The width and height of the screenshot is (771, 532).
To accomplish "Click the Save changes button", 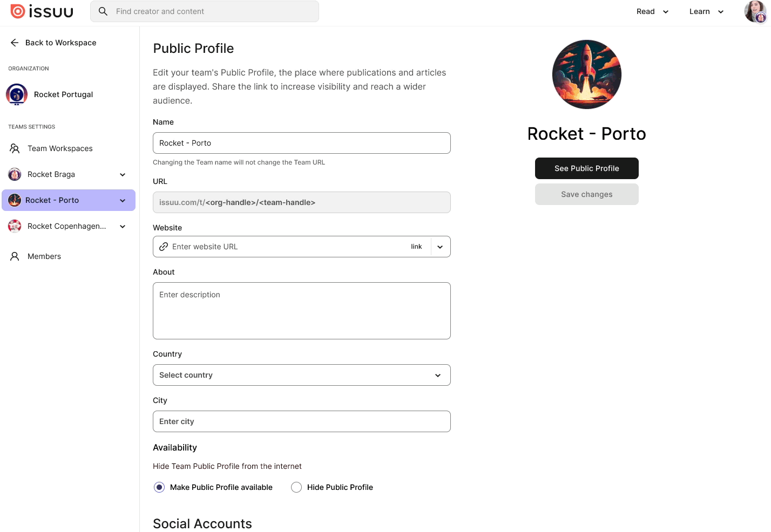I will click(x=587, y=194).
